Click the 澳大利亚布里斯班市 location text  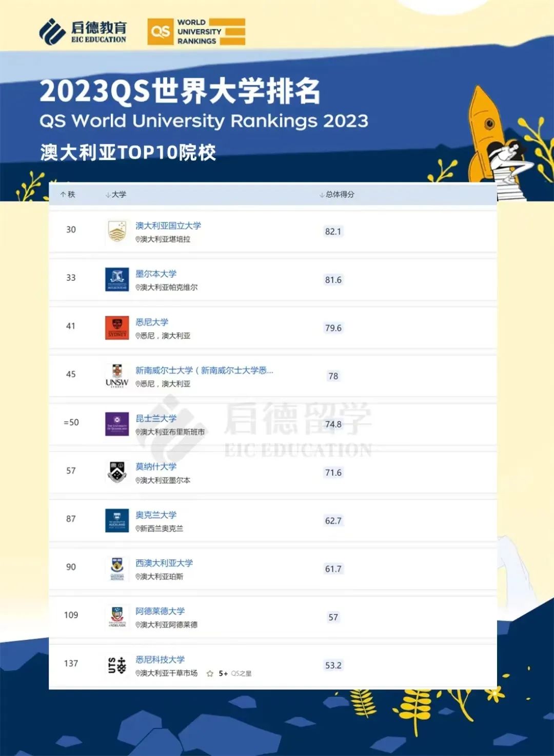[170, 432]
